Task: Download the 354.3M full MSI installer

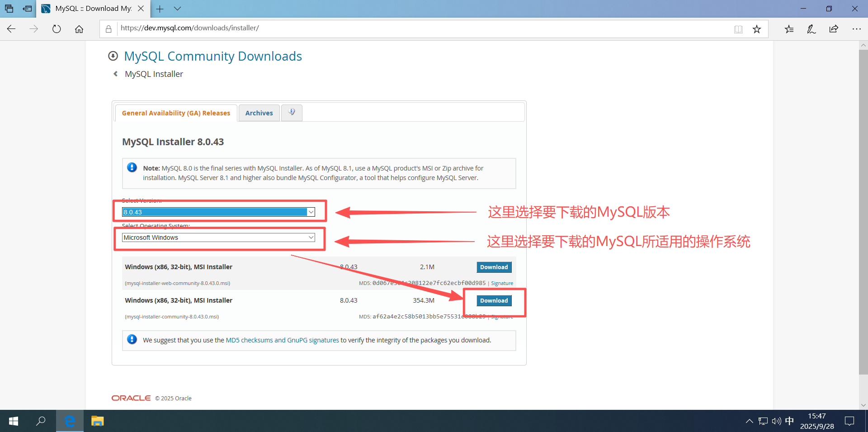Action: click(x=494, y=301)
